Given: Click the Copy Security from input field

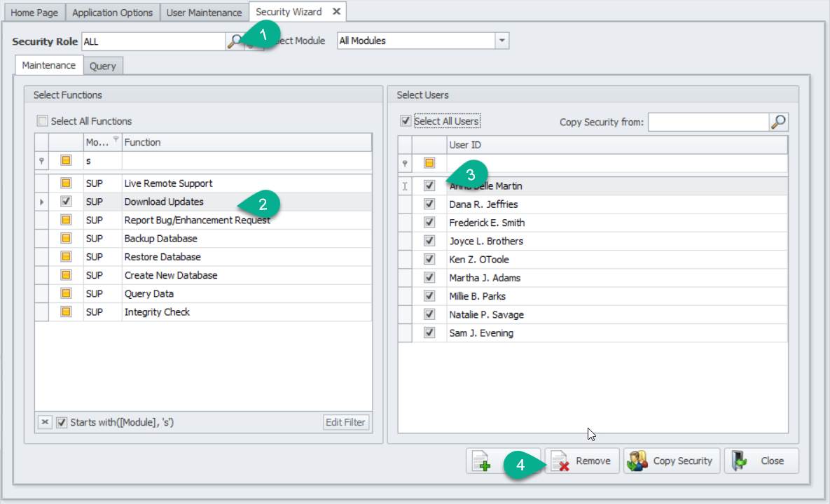Looking at the screenshot, I should [707, 122].
